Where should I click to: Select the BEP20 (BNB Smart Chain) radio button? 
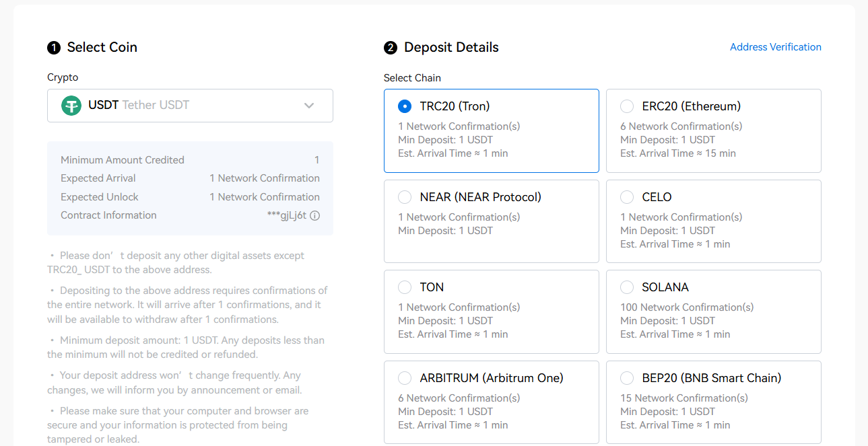(627, 378)
